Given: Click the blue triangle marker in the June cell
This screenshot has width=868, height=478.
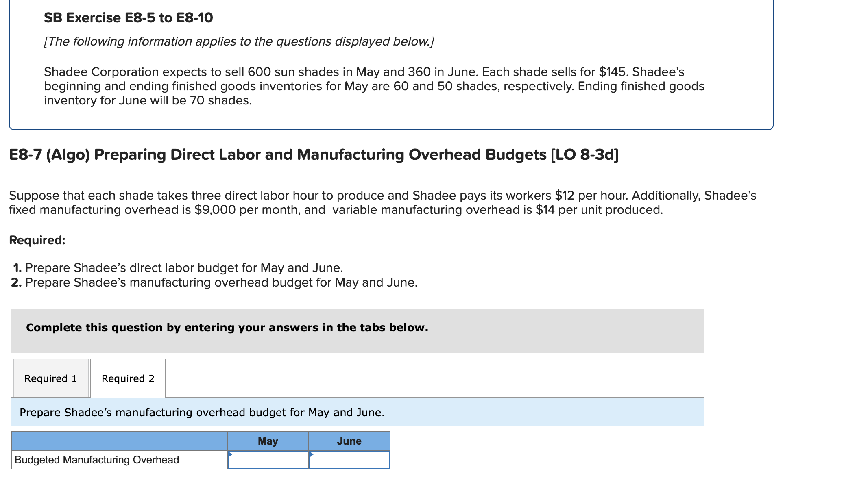Looking at the screenshot, I should click(311, 454).
